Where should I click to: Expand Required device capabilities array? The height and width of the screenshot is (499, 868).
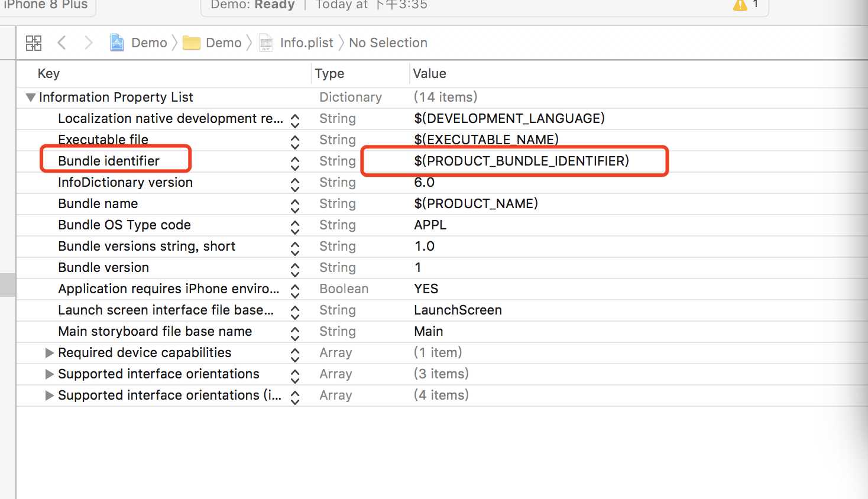coord(50,353)
